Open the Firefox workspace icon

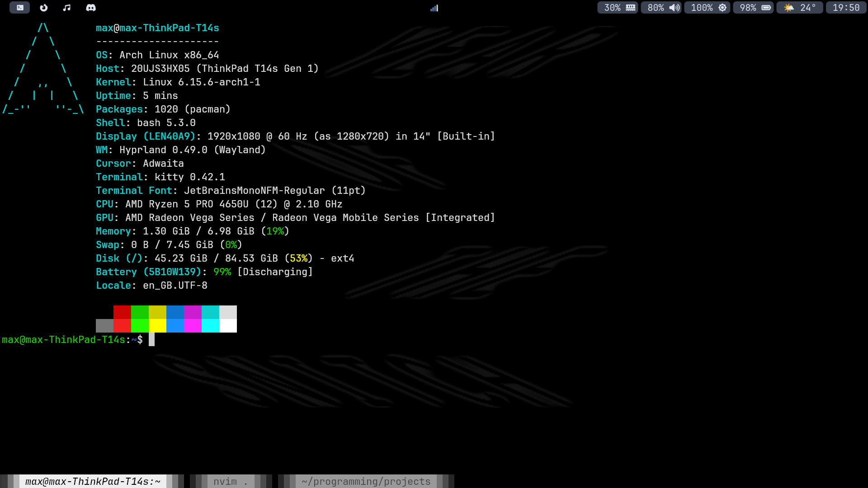pyautogui.click(x=44, y=8)
